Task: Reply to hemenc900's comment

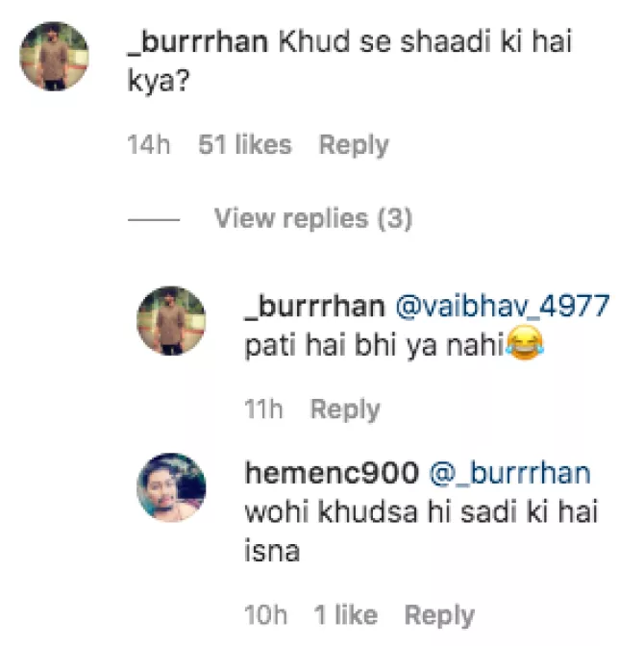Action: 438,615
